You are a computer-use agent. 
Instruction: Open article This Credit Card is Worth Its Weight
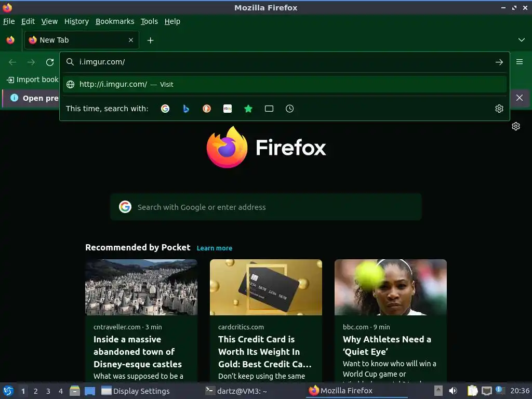point(264,352)
